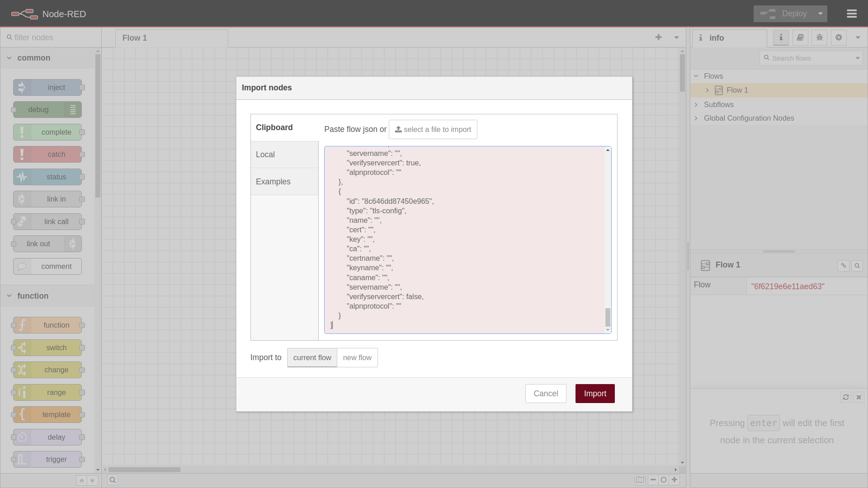Viewport: 868px width, 488px height.
Task: Select the trigger node in palette
Action: pos(47,460)
